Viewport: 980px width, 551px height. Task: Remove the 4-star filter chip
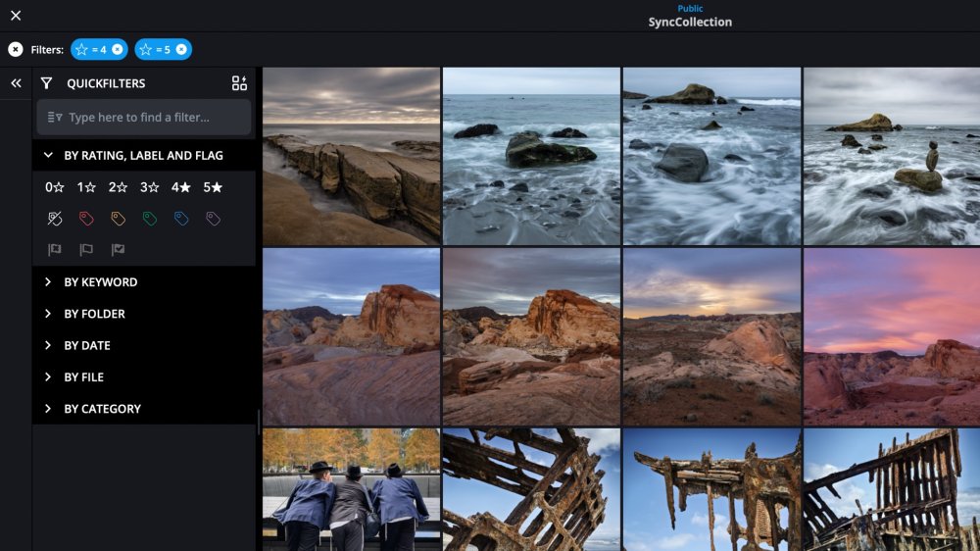tap(117, 49)
